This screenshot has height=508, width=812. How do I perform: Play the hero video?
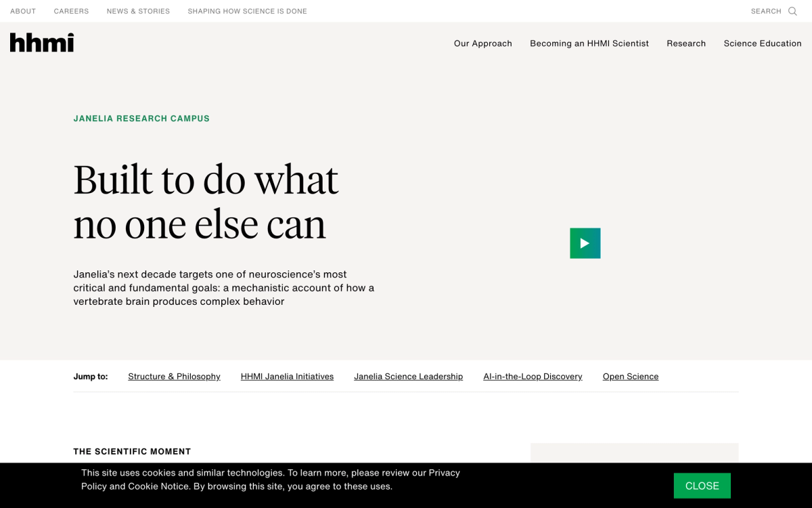[585, 243]
